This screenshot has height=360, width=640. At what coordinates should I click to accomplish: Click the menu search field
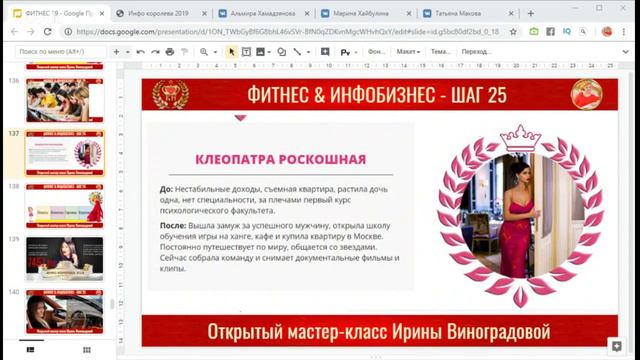coord(61,52)
